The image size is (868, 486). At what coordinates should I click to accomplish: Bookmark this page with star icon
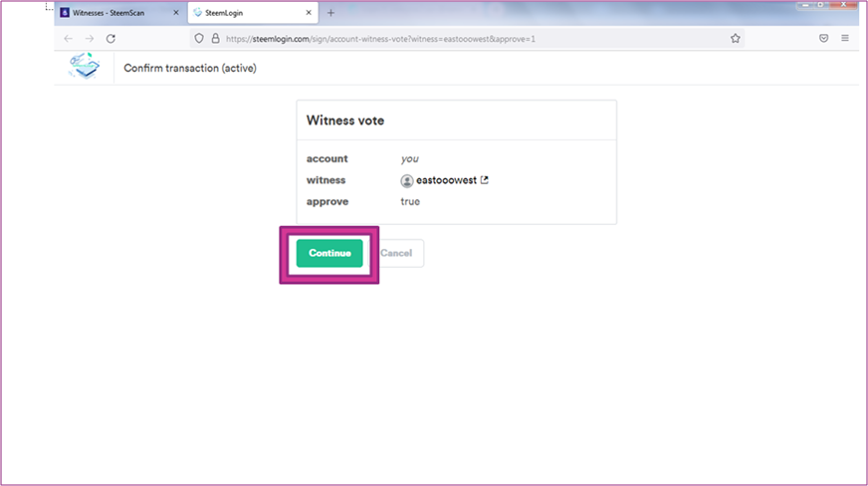tap(736, 38)
